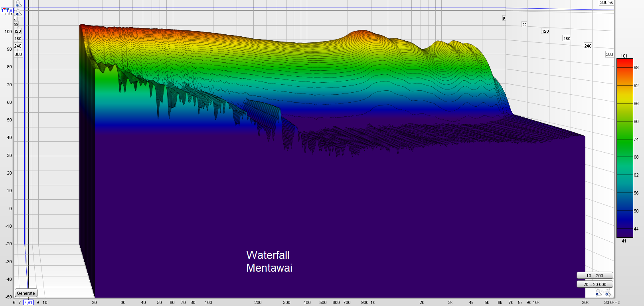Click the '-50' level axis label
Viewport: 644px width, 306px height.
click(8, 297)
